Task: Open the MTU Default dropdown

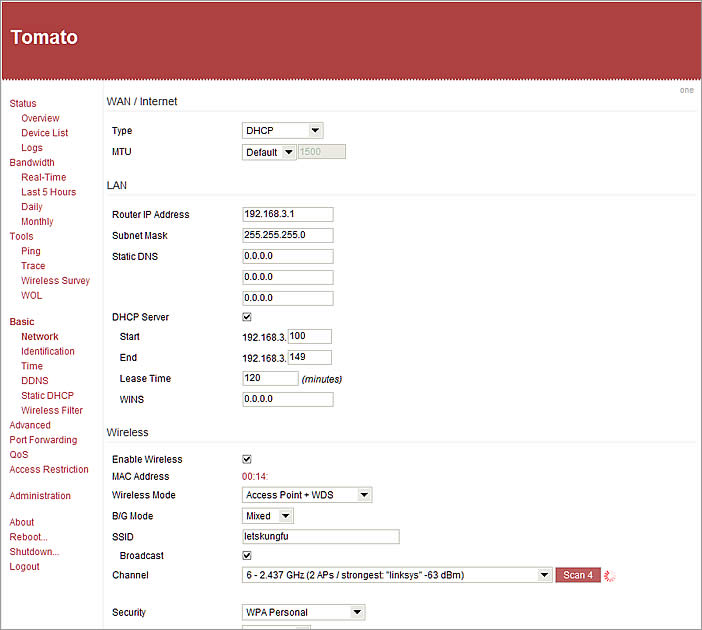Action: tap(269, 152)
